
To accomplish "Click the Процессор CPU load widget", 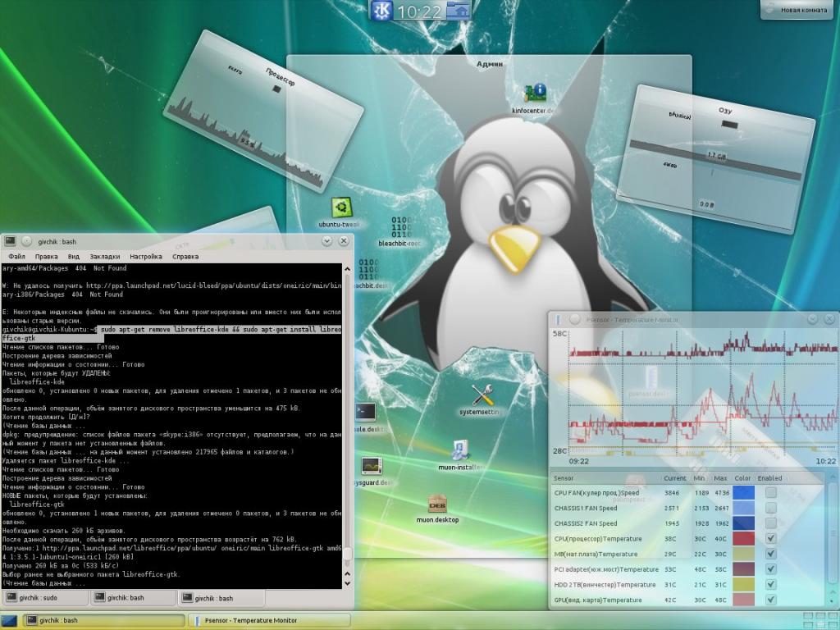I will click(263, 111).
